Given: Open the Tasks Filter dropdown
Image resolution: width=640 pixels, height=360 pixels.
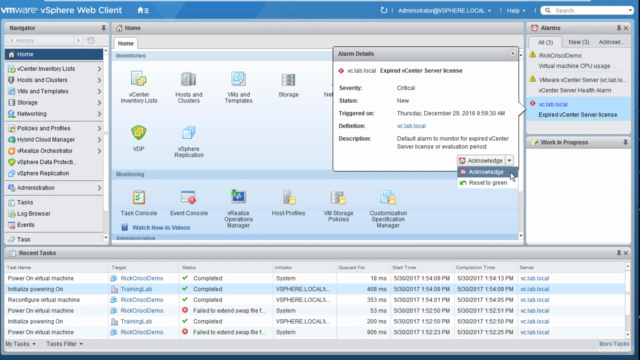Looking at the screenshot, I should click(64, 344).
